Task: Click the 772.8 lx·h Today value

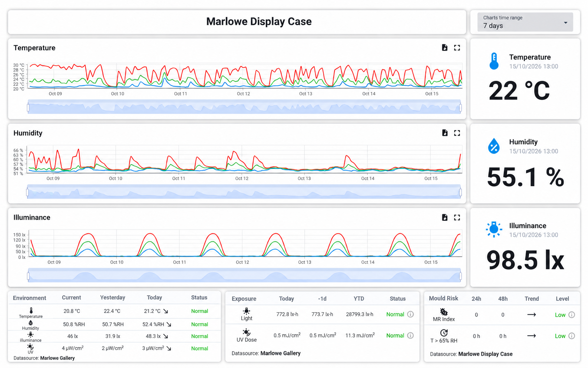Action: 287,314
